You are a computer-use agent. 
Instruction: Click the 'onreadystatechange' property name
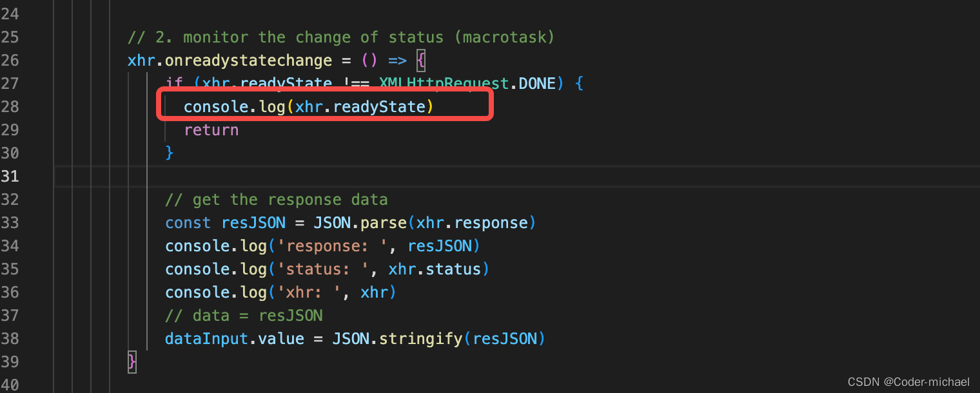click(x=248, y=61)
